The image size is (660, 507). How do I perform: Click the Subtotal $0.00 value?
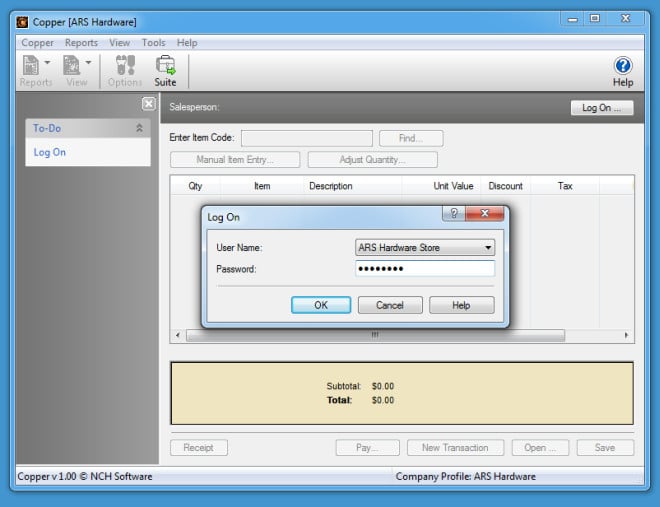pyautogui.click(x=383, y=386)
